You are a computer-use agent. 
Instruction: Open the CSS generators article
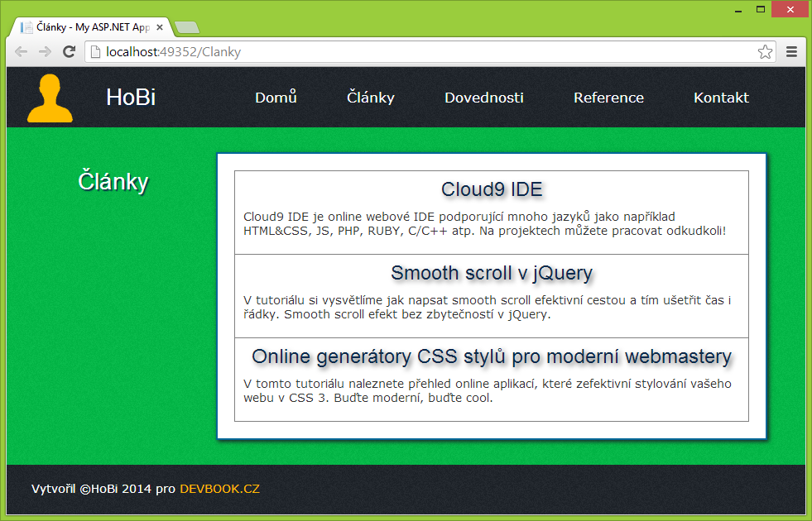coord(491,356)
